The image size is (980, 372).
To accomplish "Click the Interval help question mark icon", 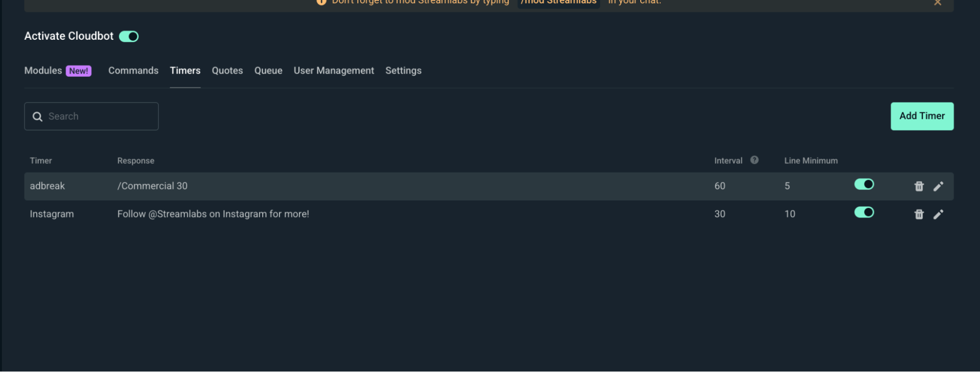I will (754, 160).
